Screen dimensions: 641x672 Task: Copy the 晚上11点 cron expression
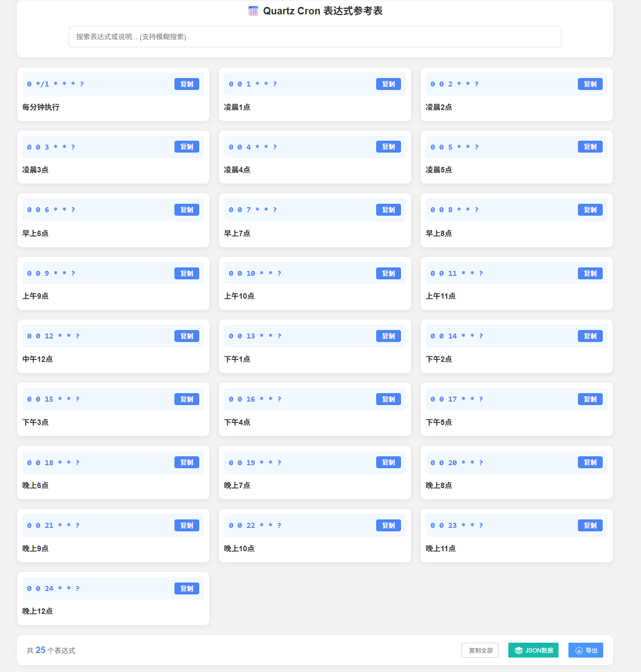[590, 525]
